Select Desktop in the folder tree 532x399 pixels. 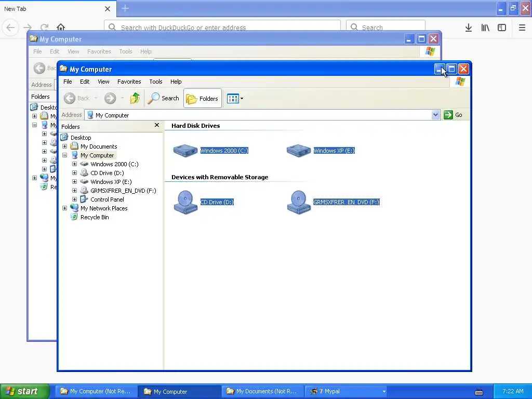point(81,137)
